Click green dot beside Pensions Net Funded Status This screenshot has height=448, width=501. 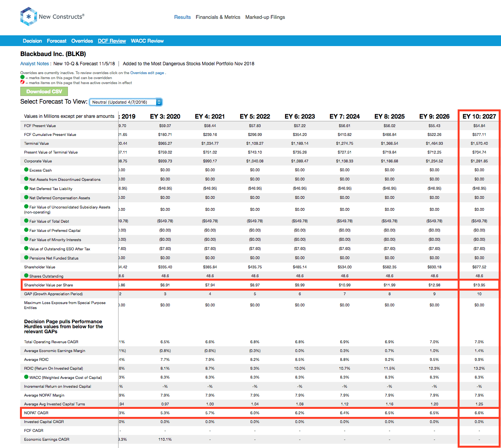[x=26, y=258]
